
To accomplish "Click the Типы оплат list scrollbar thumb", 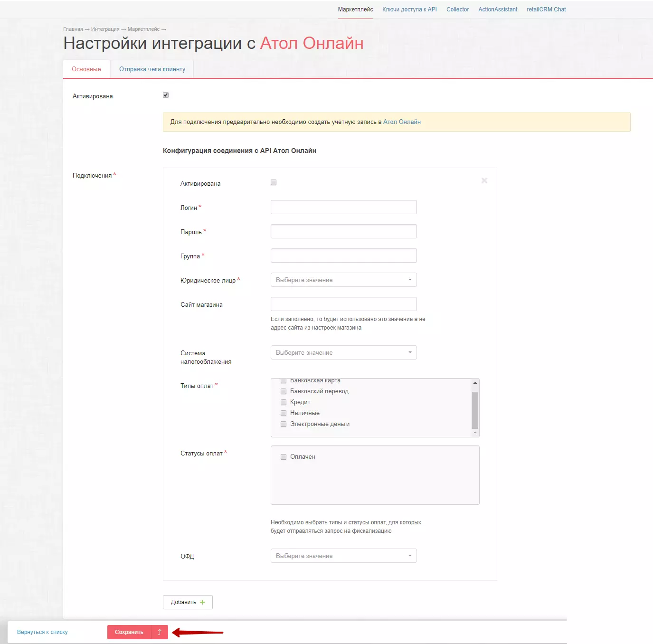I will coord(475,410).
